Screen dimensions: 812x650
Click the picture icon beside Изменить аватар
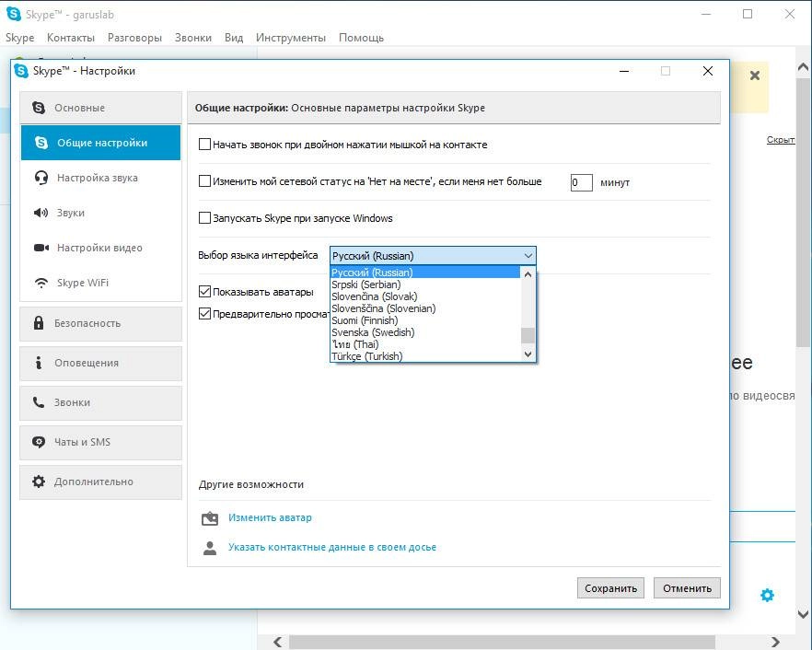click(210, 518)
